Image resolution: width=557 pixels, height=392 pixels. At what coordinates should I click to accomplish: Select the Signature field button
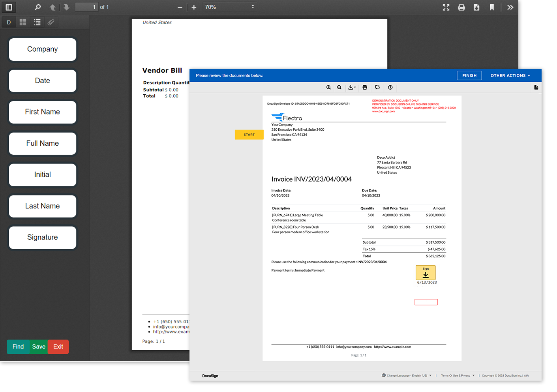(42, 238)
